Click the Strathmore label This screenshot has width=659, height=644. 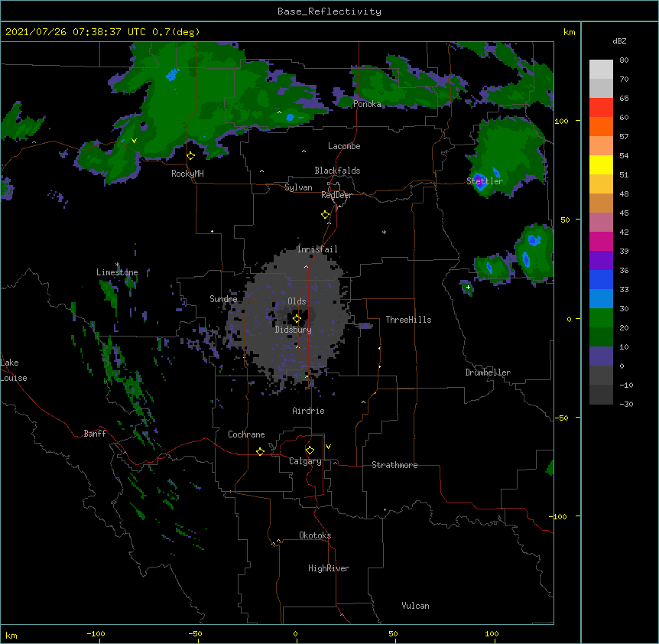click(x=394, y=465)
